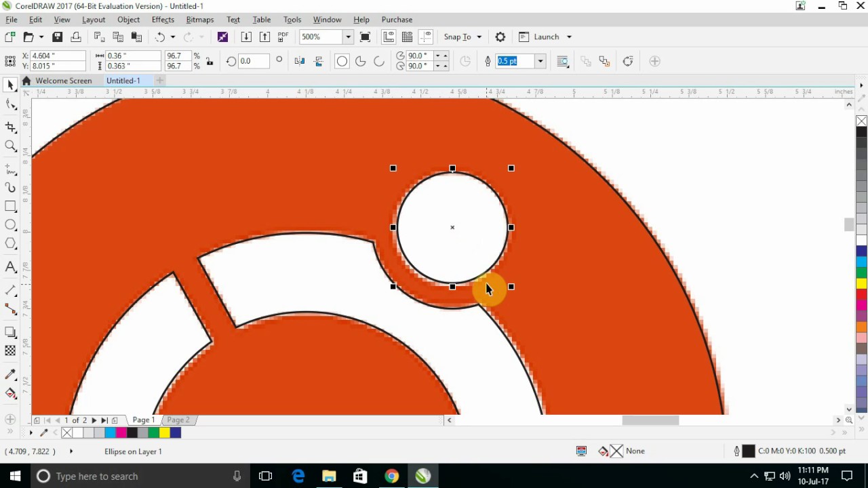This screenshot has width=868, height=488.
Task: Select the Shape tool in the toolbox
Action: tap(10, 104)
